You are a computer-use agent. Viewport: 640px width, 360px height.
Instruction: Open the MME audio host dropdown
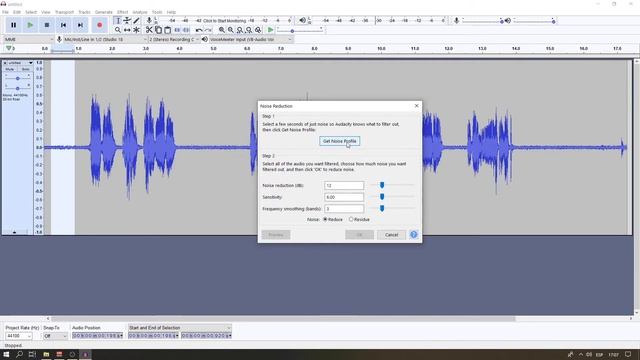(x=29, y=40)
